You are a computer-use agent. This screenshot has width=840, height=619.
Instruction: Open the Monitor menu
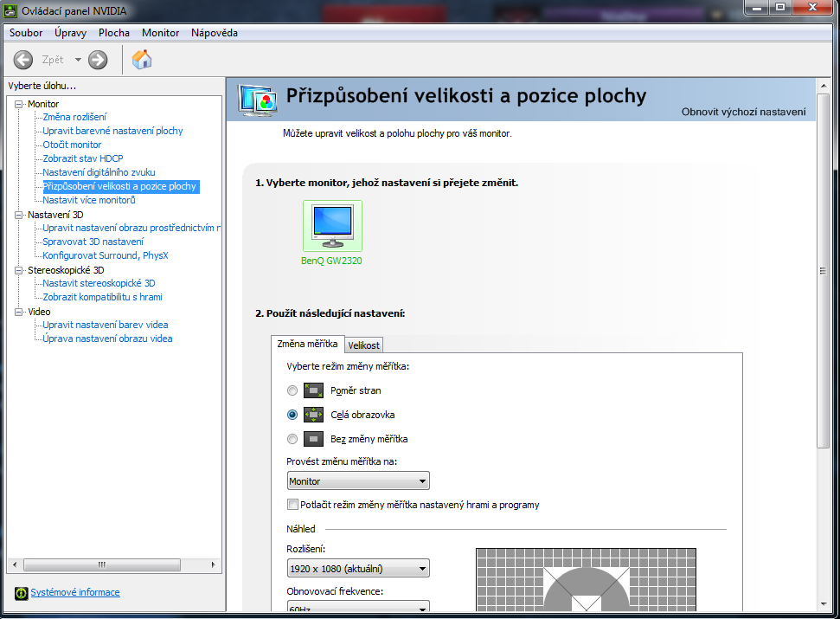click(x=160, y=33)
